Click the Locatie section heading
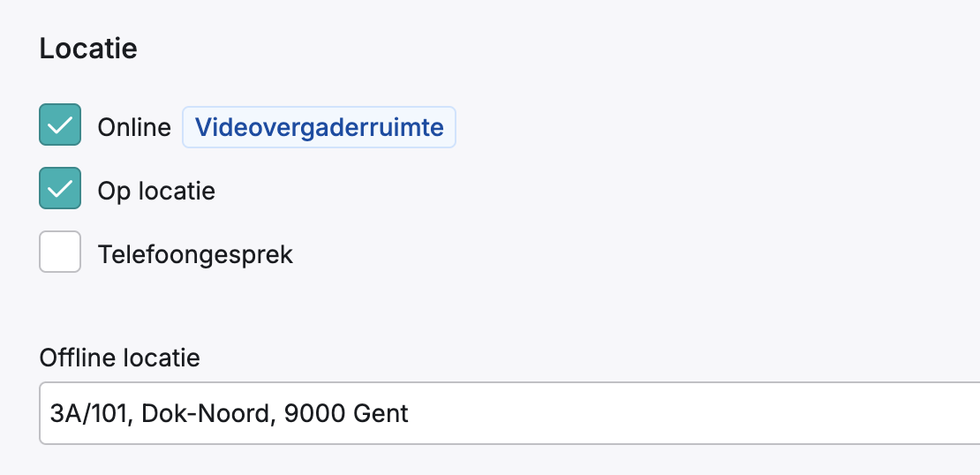This screenshot has height=475, width=980. pyautogui.click(x=88, y=49)
